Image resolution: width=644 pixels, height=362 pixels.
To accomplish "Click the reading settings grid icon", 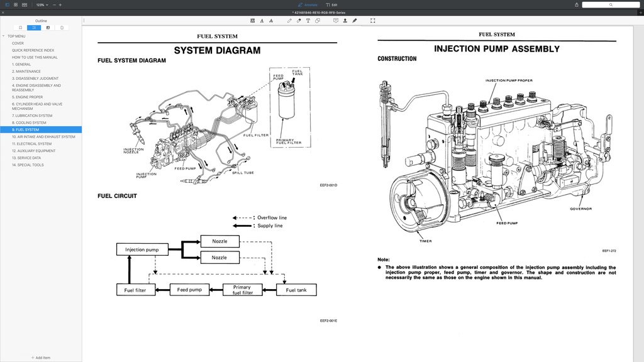I will pos(16,4).
